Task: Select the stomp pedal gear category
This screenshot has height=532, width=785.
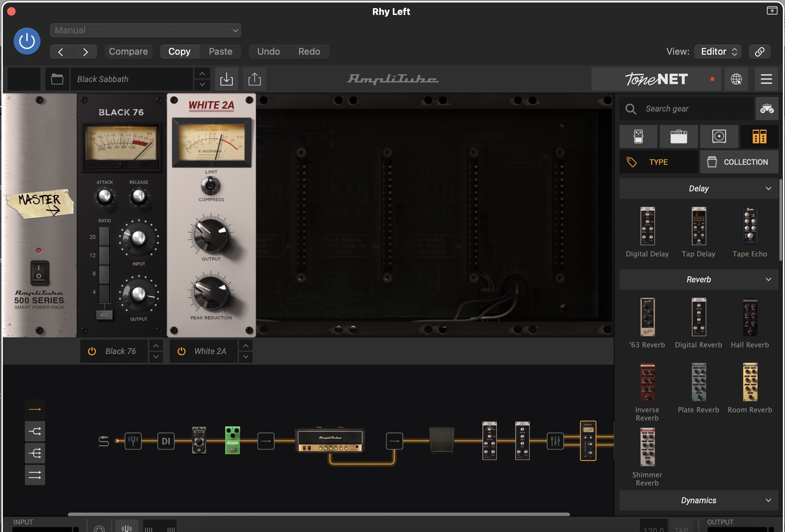Action: 638,137
